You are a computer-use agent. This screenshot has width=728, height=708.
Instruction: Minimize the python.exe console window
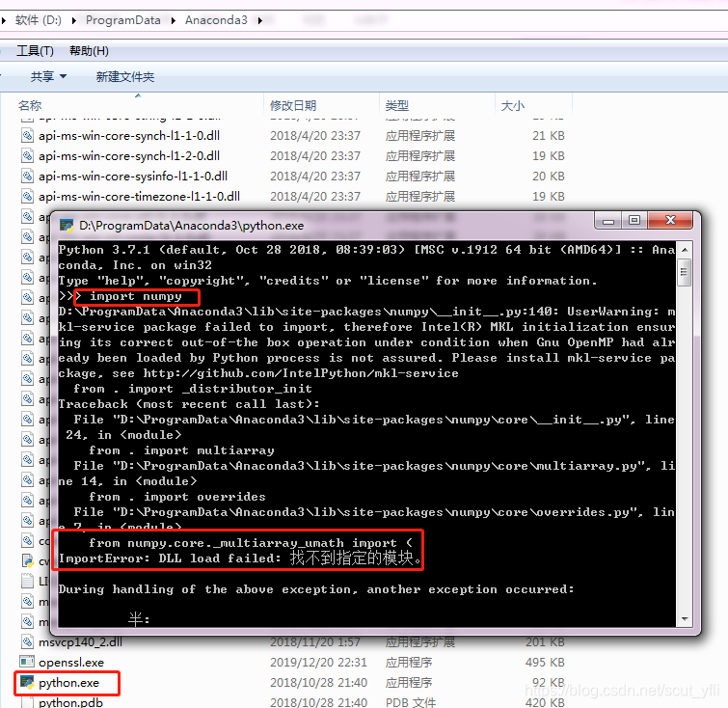pos(608,221)
